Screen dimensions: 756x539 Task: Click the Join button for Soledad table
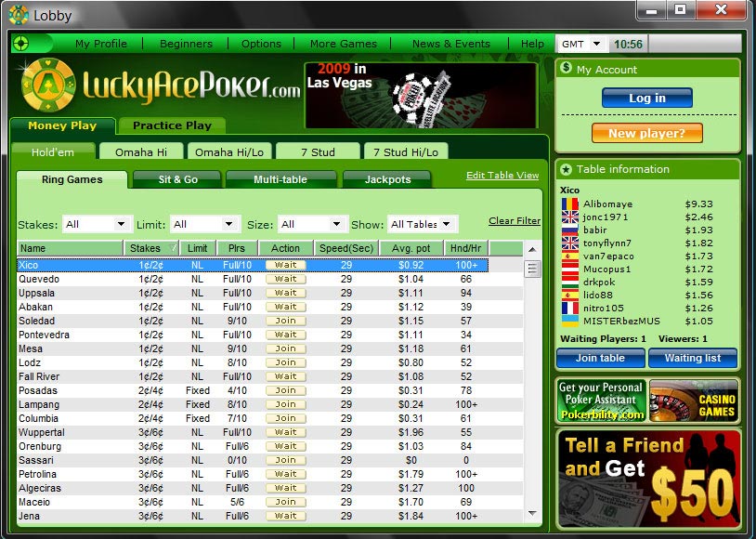[x=285, y=321]
